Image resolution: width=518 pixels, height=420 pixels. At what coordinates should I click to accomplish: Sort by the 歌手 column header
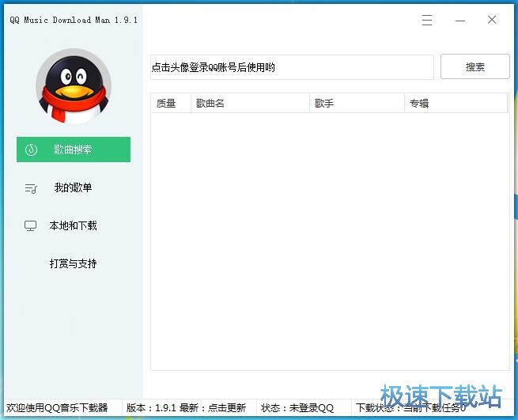357,104
